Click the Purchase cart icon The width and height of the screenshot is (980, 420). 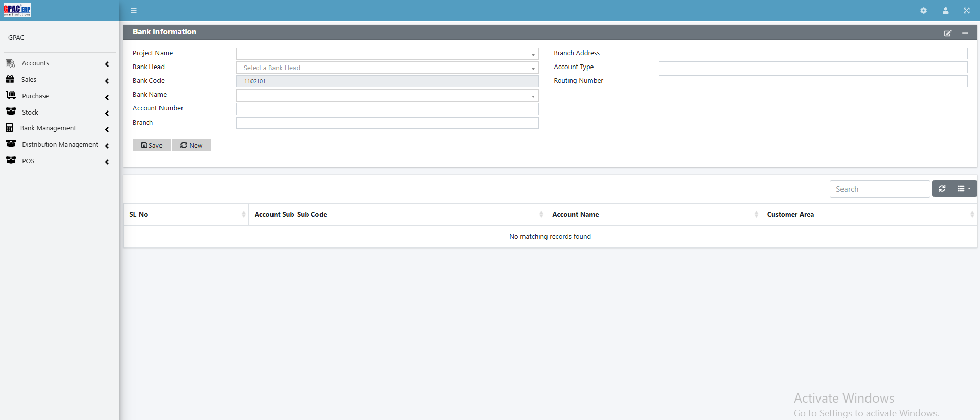[x=11, y=95]
